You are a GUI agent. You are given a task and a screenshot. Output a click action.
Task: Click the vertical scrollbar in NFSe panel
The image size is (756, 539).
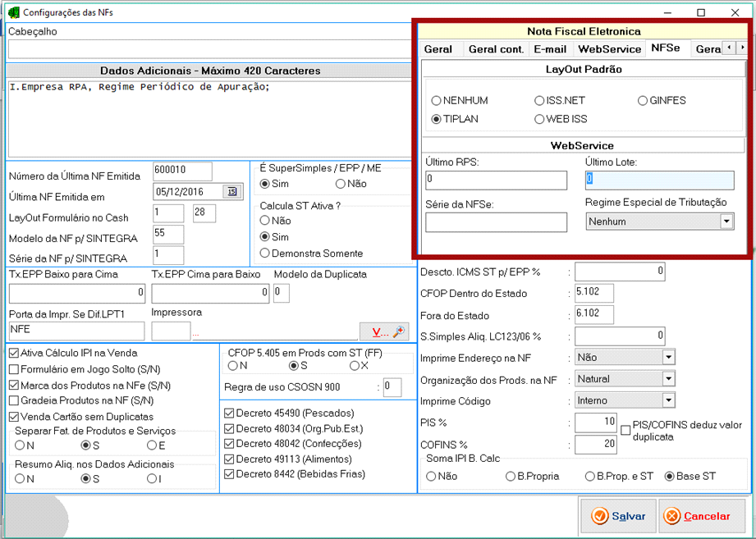click(746, 70)
